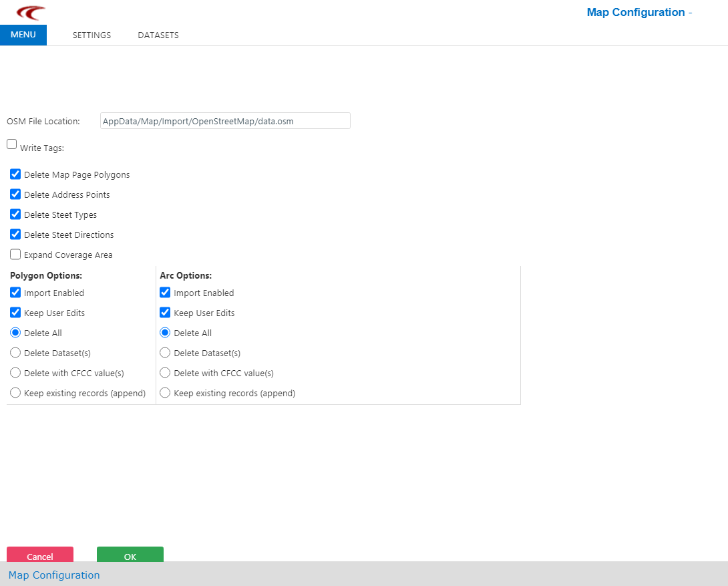Uncheck Import Enabled under Polygon Options
Image resolution: width=728 pixels, height=586 pixels.
15,293
